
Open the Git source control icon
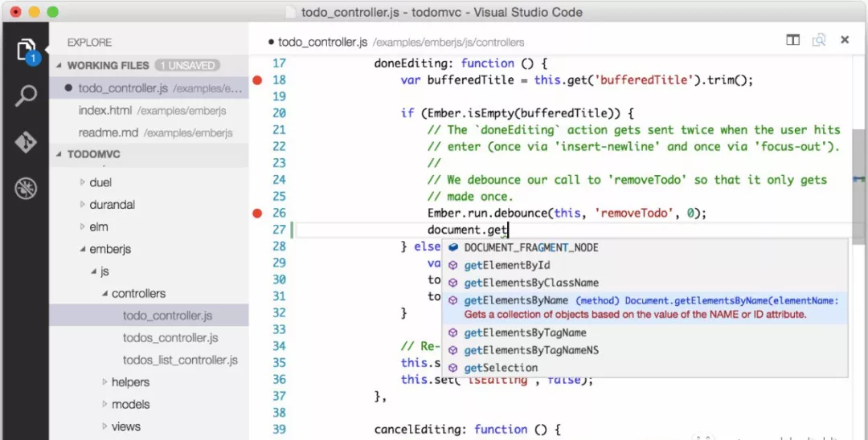point(26,143)
